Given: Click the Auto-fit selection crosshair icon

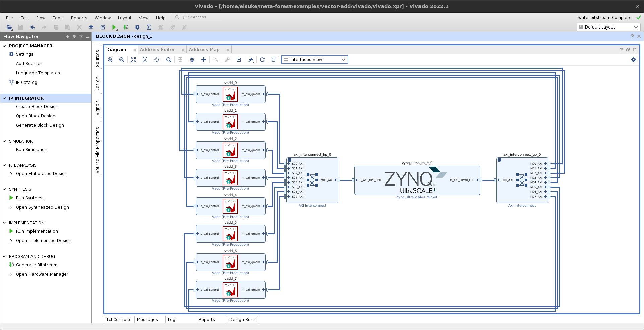Looking at the screenshot, I should tap(157, 60).
